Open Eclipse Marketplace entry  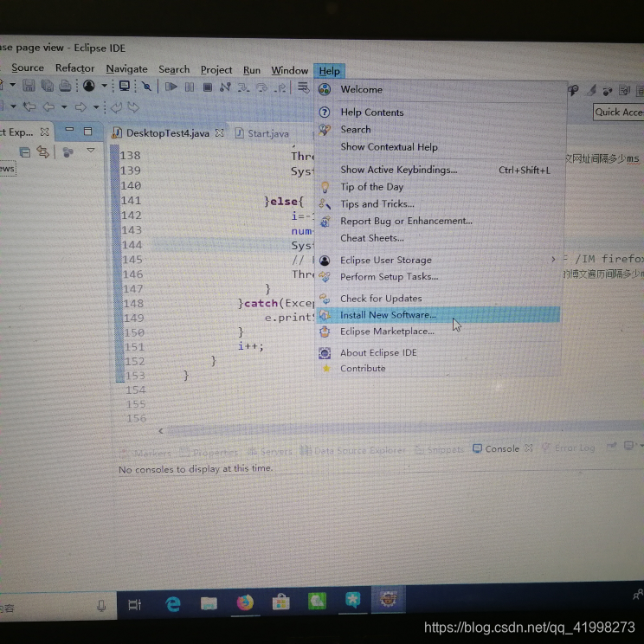point(438,331)
